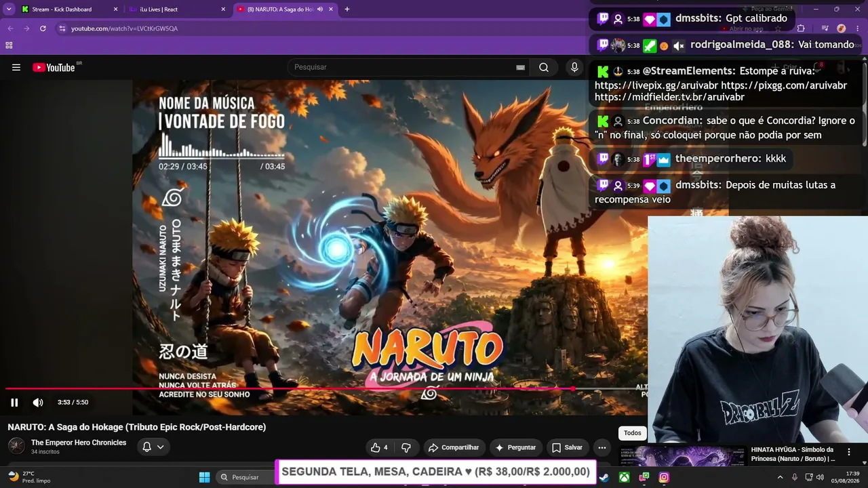Viewport: 868px width, 488px height.
Task: Expand the tab search dropdown arrow
Action: click(9, 9)
